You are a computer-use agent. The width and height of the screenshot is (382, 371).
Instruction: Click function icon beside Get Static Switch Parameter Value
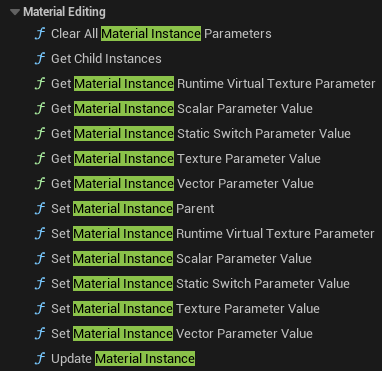click(x=40, y=134)
